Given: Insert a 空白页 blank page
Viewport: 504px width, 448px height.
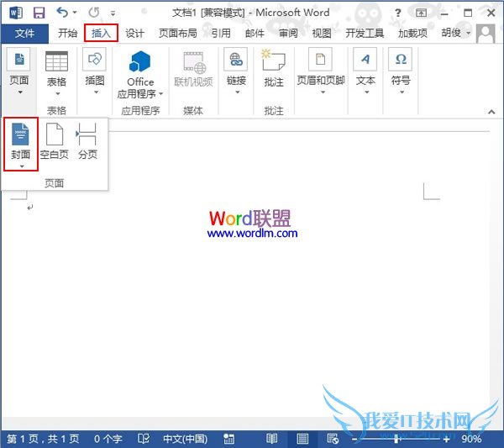Looking at the screenshot, I should click(55, 141).
